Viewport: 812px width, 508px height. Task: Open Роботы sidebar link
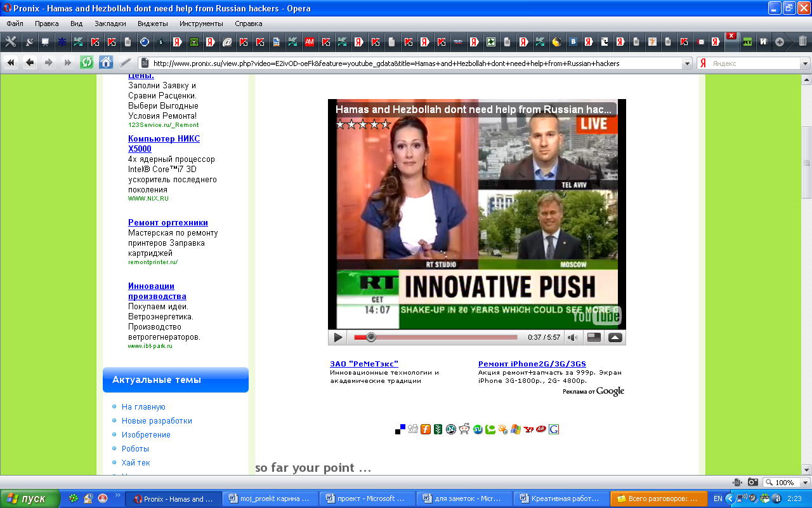coord(135,449)
